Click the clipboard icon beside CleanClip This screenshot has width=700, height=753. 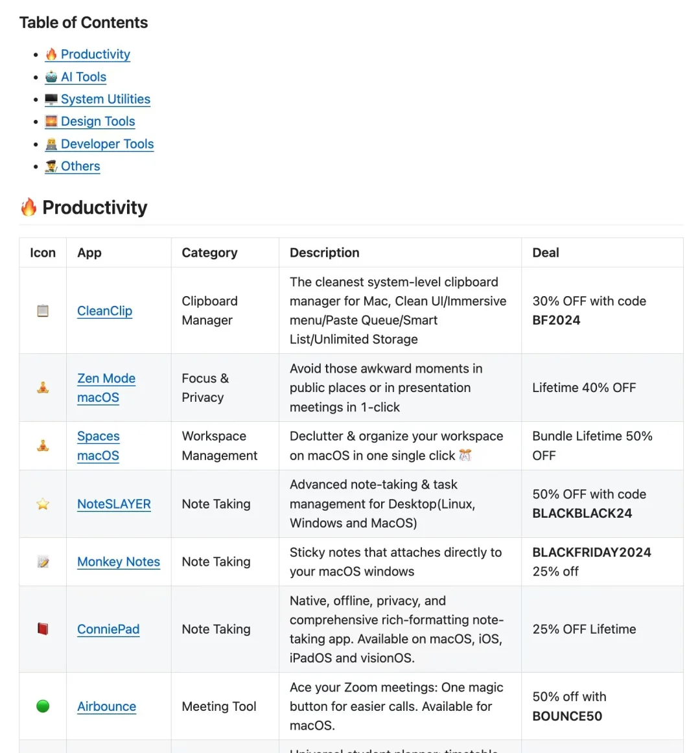(x=43, y=311)
